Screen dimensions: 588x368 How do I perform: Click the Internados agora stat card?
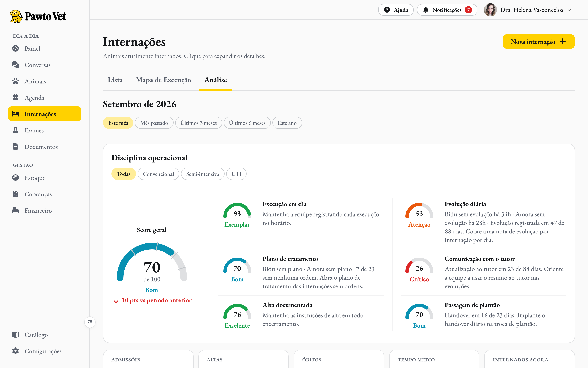point(530,359)
